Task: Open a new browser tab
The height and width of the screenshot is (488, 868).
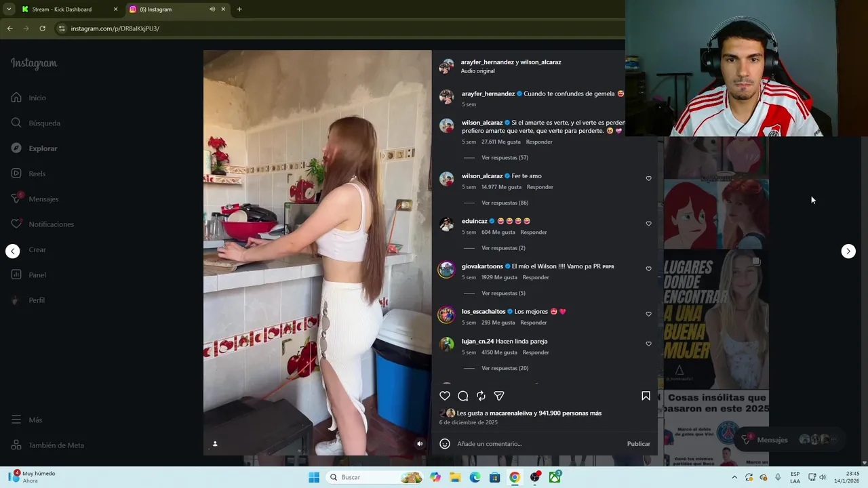Action: [239, 9]
